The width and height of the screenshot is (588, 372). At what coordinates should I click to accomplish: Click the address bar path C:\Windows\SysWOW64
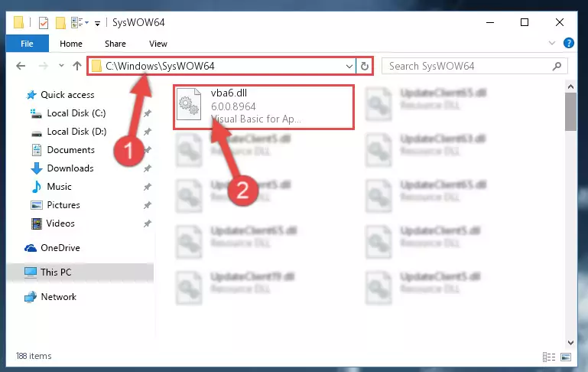[x=160, y=66]
